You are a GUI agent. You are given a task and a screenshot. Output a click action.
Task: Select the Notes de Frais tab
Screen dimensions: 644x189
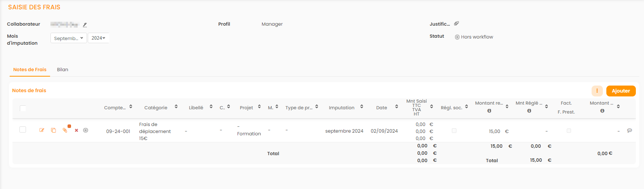click(30, 70)
